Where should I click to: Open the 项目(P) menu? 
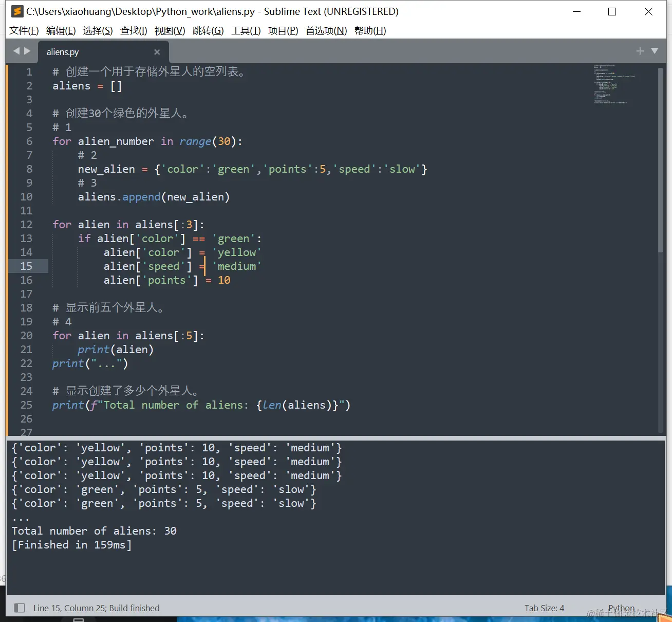(x=283, y=30)
